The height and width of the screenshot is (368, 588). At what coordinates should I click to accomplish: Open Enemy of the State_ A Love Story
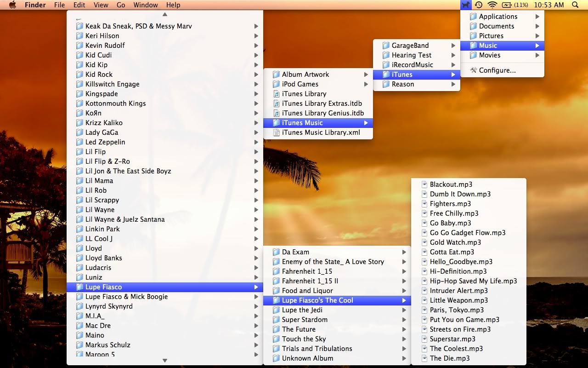click(337, 262)
